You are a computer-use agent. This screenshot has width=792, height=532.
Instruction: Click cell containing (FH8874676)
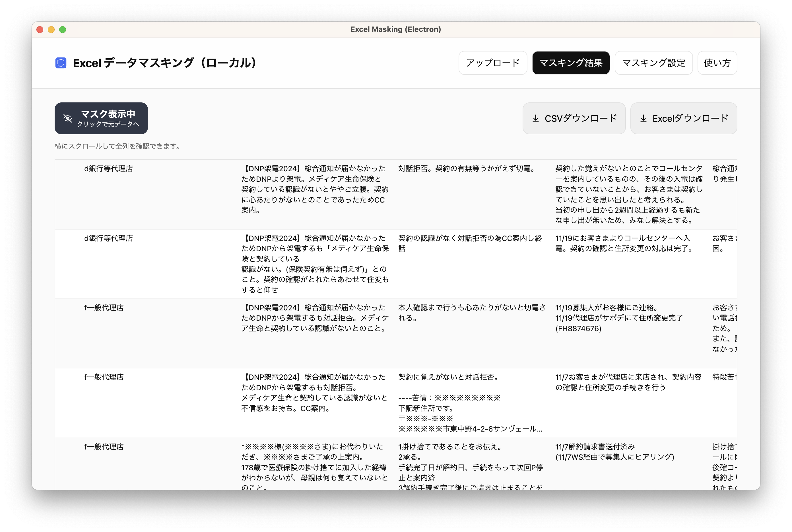578,328
